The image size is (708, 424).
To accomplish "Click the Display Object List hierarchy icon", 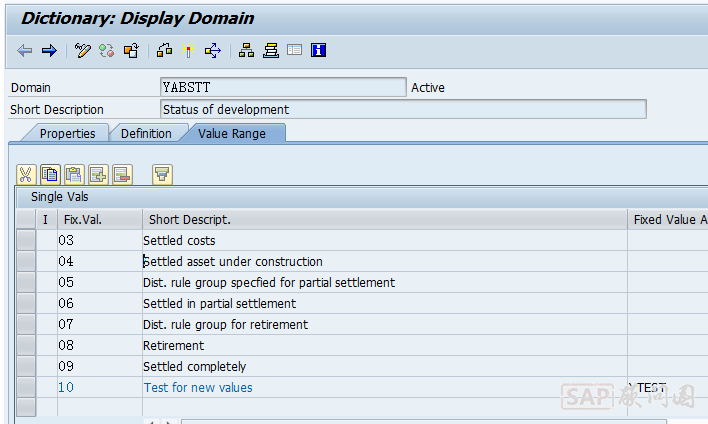I will (x=247, y=50).
